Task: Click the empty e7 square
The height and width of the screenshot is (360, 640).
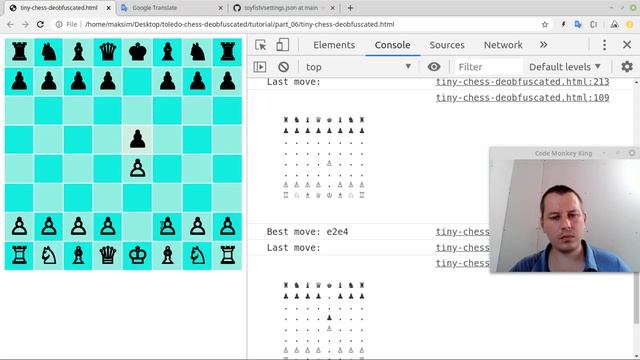Action: click(138, 81)
